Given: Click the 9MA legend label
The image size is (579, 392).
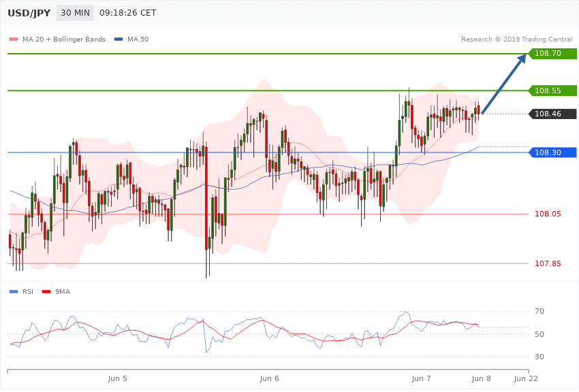Looking at the screenshot, I should tap(63, 292).
